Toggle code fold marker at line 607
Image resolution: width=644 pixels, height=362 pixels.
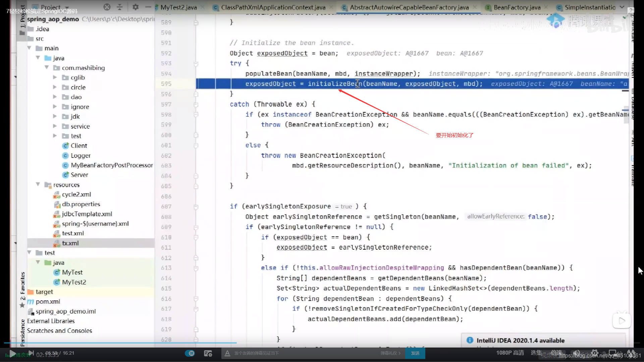pos(196,207)
